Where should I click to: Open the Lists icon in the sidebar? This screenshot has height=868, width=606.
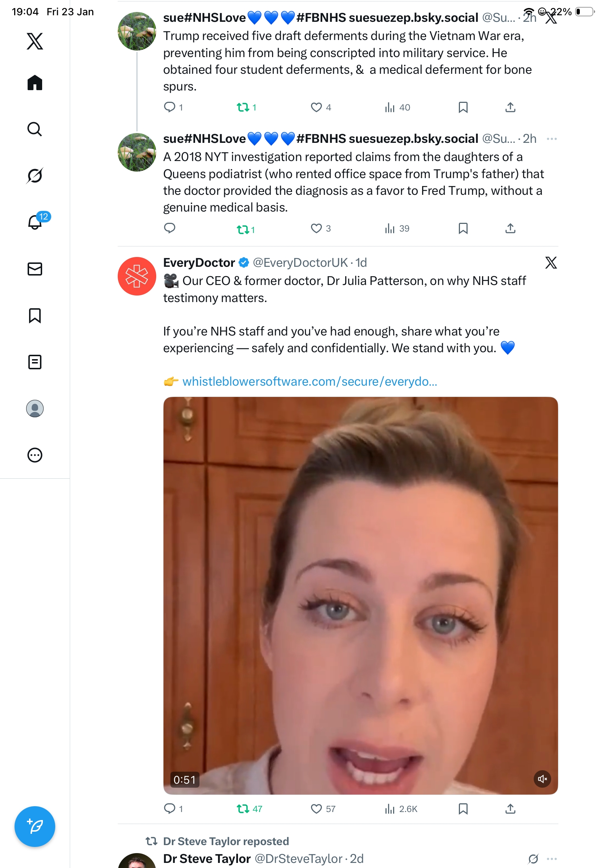(x=35, y=362)
